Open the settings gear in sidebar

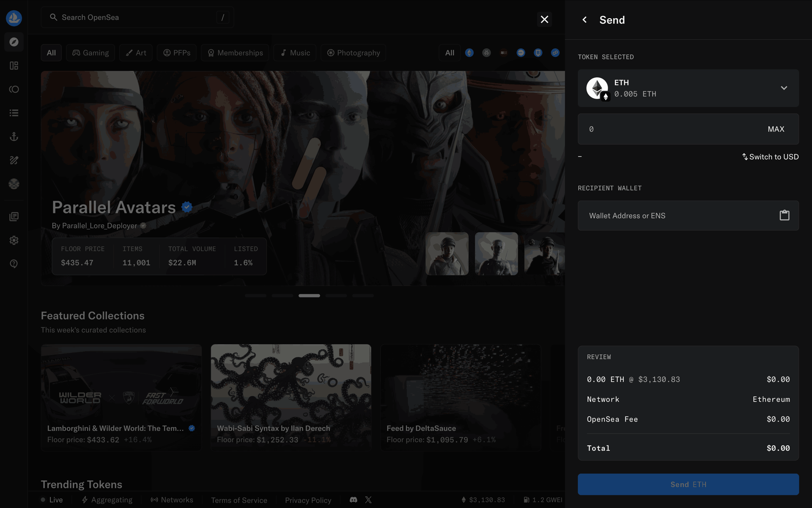pyautogui.click(x=14, y=240)
